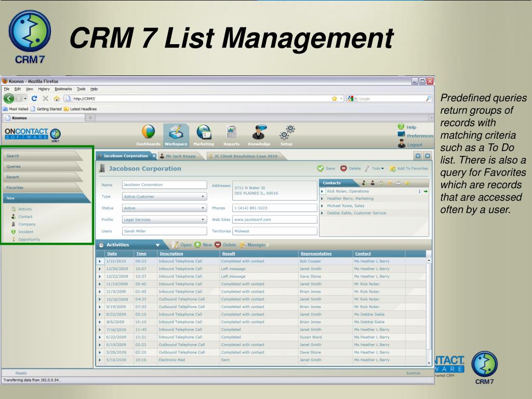The width and height of the screenshot is (532, 399).
Task: Close the Jacobson Corporation tab
Action: point(154,156)
